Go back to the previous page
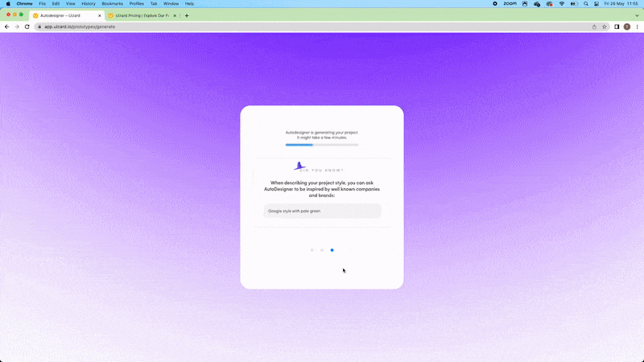This screenshot has width=644, height=362. pyautogui.click(x=6, y=27)
